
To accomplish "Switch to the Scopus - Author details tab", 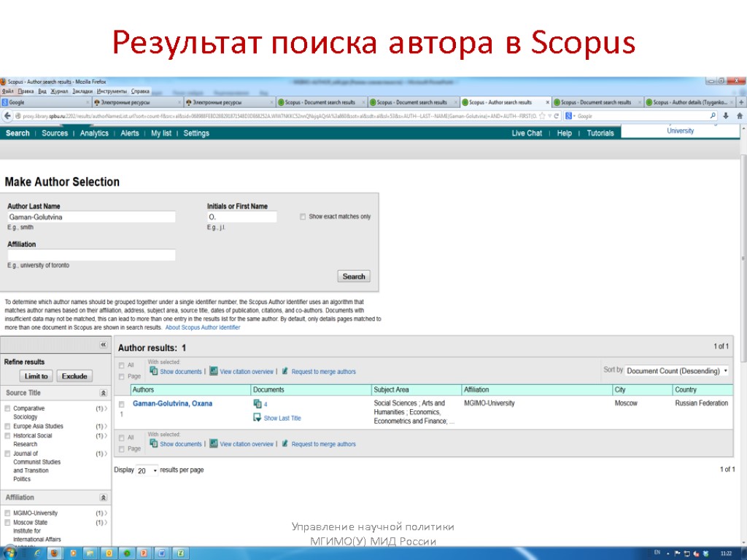I will point(690,102).
